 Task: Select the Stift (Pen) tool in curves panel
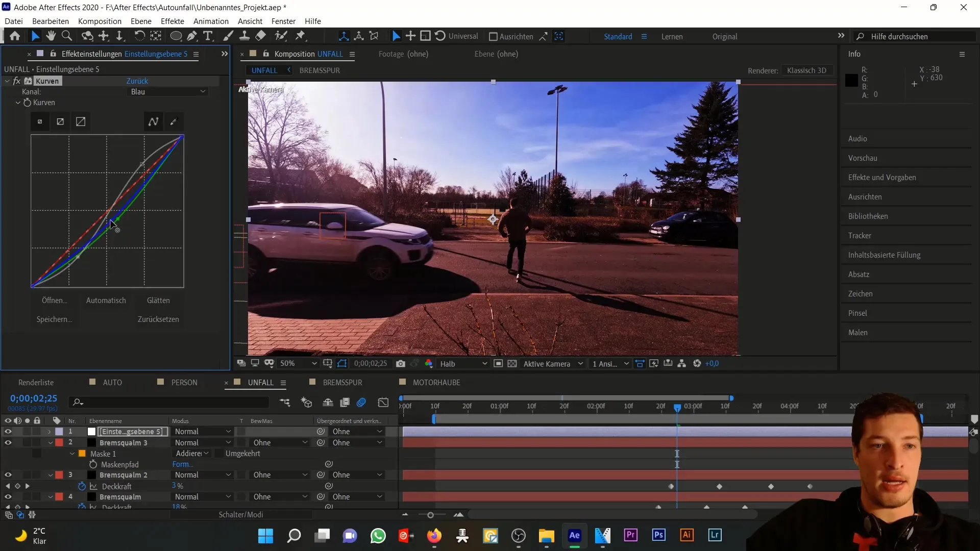tap(173, 122)
